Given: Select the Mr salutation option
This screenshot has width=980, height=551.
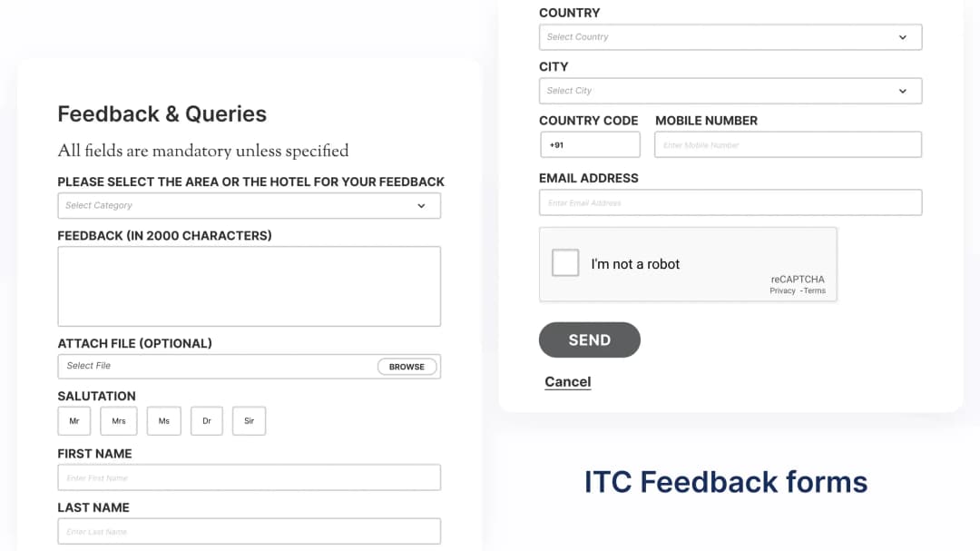Looking at the screenshot, I should point(73,420).
